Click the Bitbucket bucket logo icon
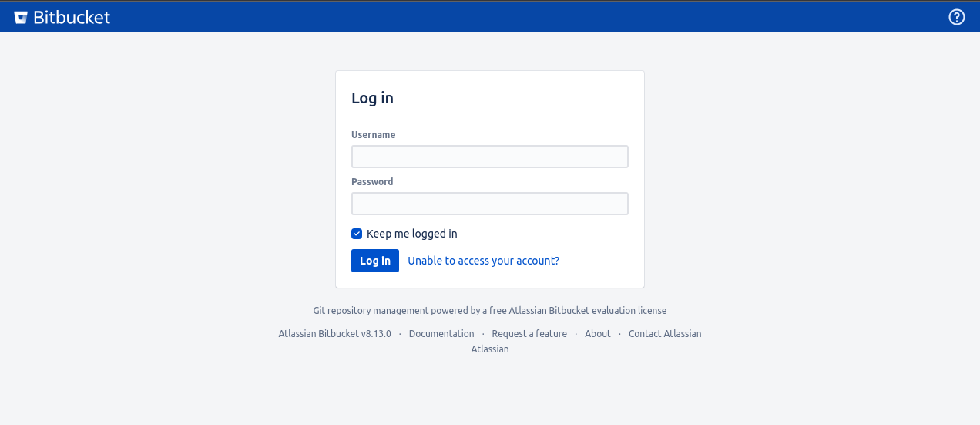Image resolution: width=980 pixels, height=425 pixels. tap(21, 17)
